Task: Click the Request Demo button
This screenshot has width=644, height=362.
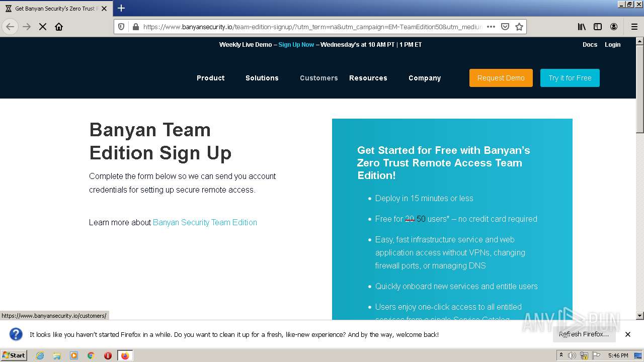Action: (x=501, y=78)
